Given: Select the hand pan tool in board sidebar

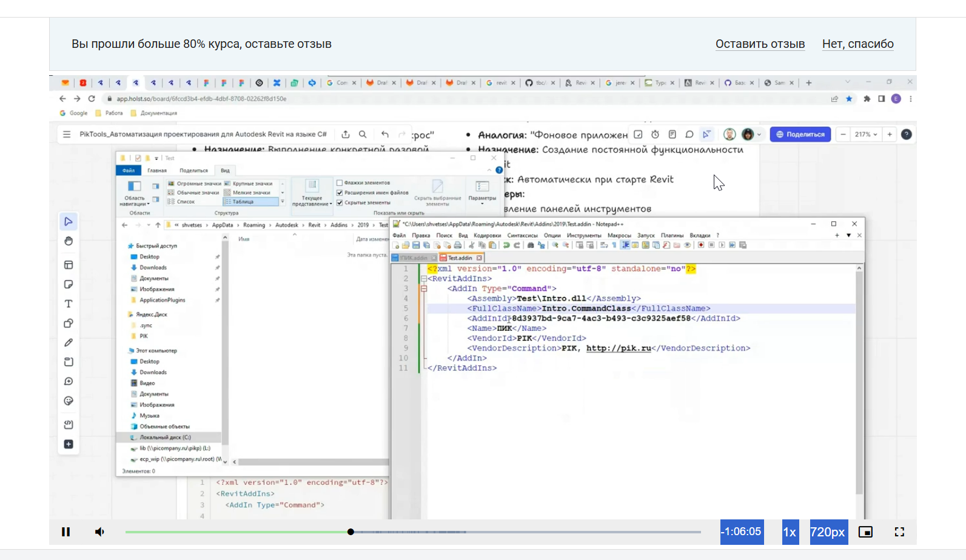Looking at the screenshot, I should [x=69, y=241].
